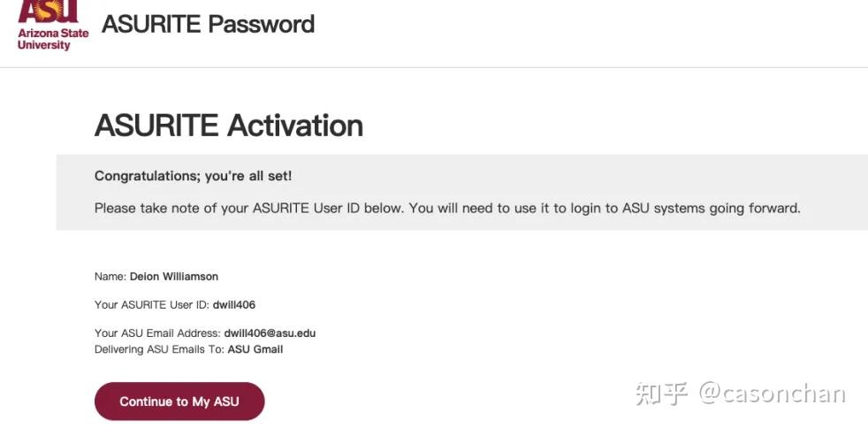Click the 'Delivering ASU Emails To:' label
The image size is (868, 428).
[159, 349]
